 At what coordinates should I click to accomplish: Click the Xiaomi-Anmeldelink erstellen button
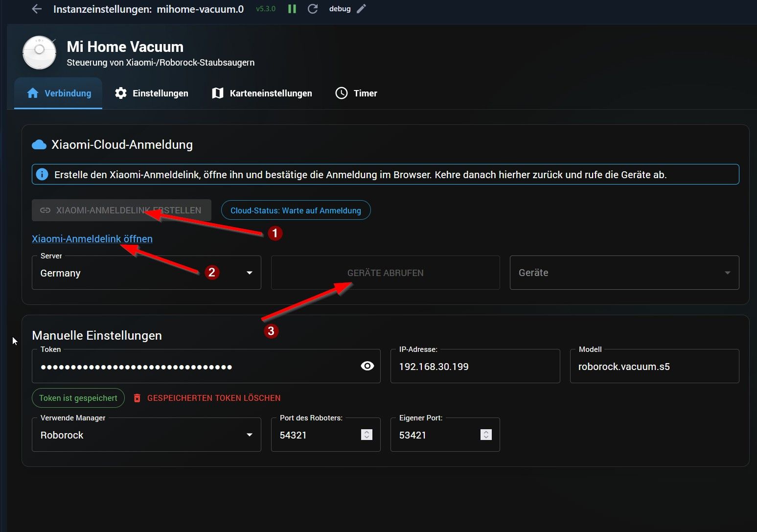[x=121, y=210]
